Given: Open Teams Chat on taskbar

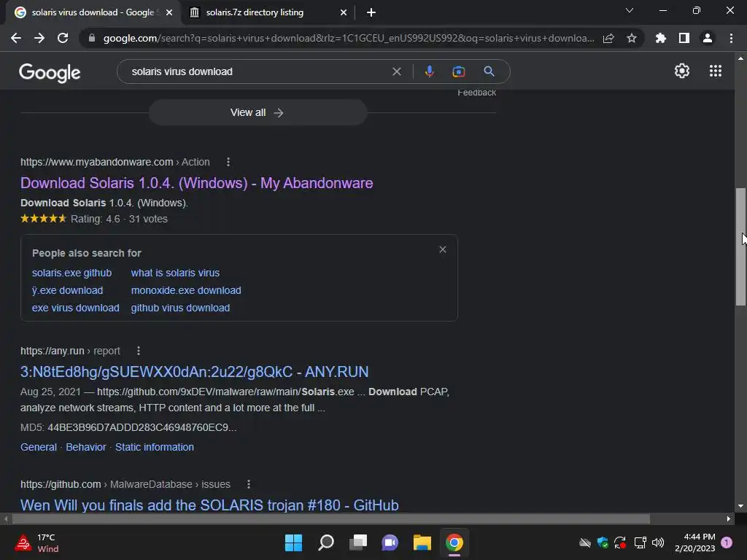Looking at the screenshot, I should tap(390, 542).
